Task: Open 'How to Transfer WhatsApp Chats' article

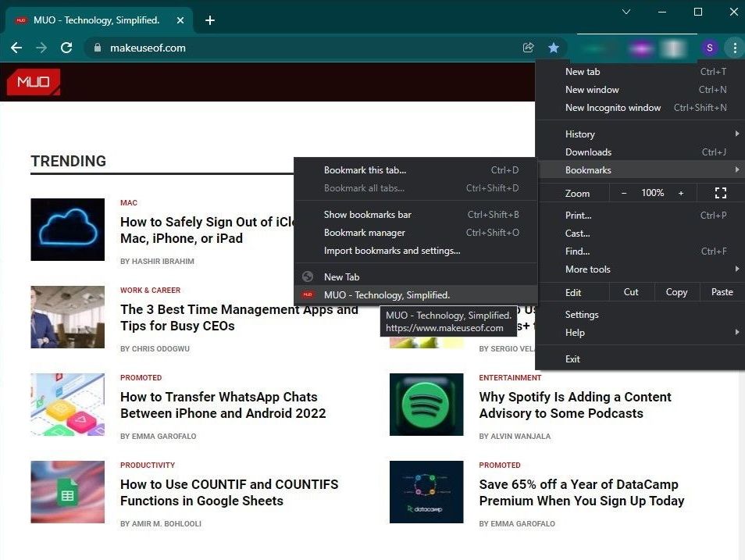Action: 223,405
